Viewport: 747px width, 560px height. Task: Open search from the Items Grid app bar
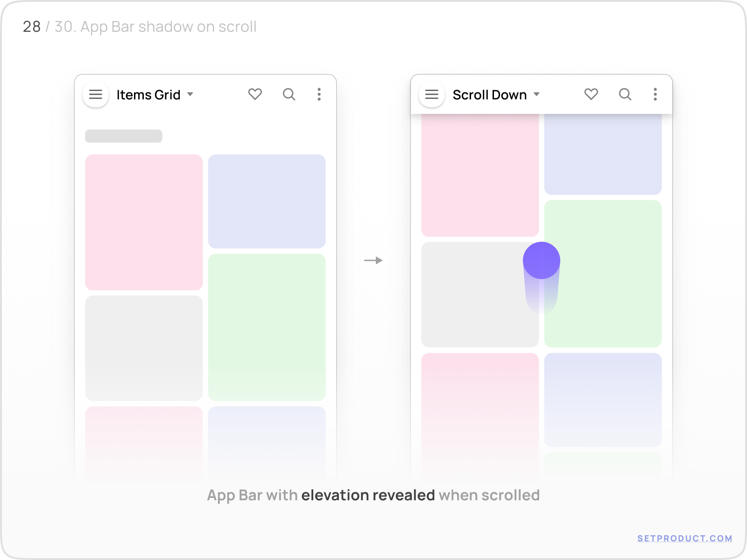pos(289,94)
